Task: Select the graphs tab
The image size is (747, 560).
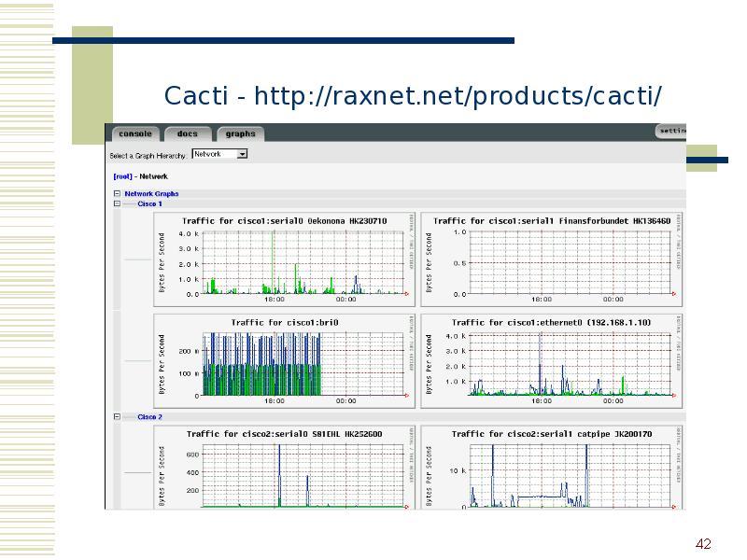Action: coord(240,133)
